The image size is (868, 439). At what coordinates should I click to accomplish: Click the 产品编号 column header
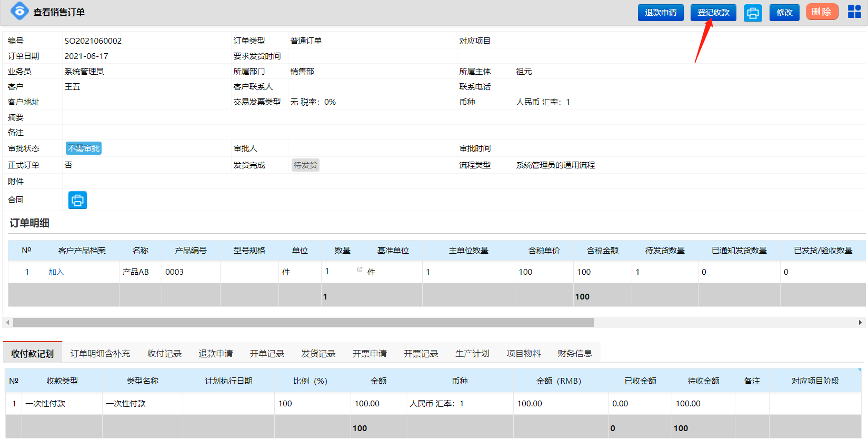191,251
